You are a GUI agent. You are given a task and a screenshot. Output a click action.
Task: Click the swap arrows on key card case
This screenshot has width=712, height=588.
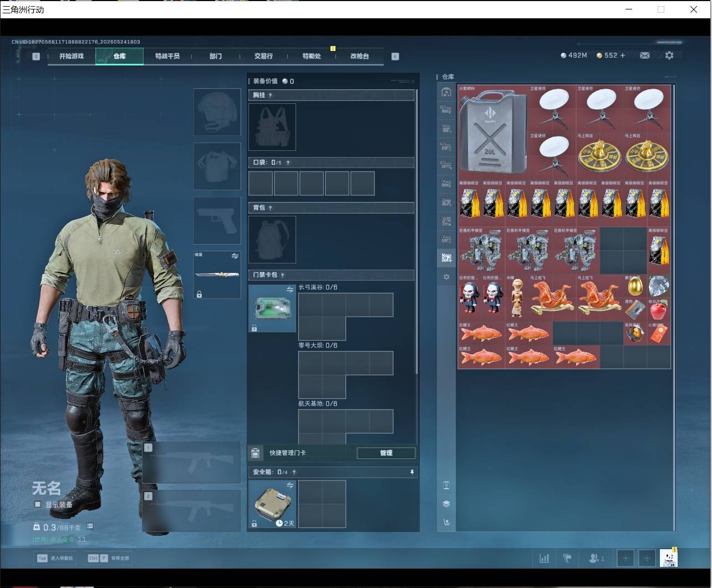tap(289, 290)
